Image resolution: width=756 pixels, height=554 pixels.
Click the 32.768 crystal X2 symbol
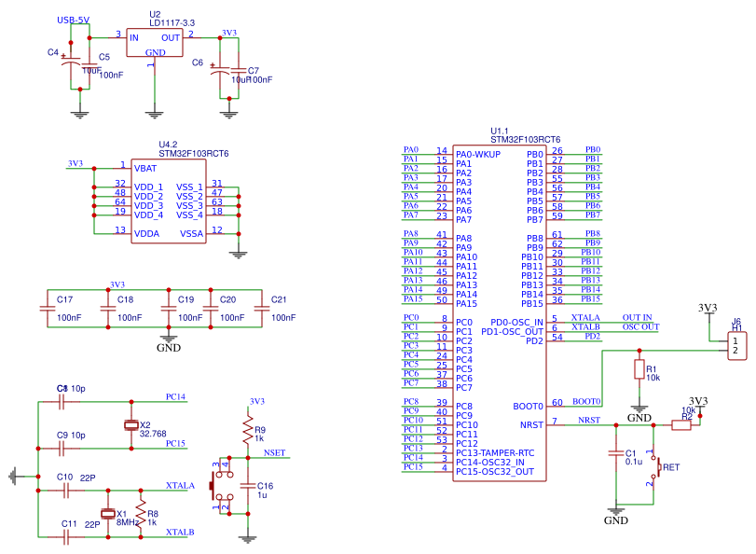tap(131, 425)
